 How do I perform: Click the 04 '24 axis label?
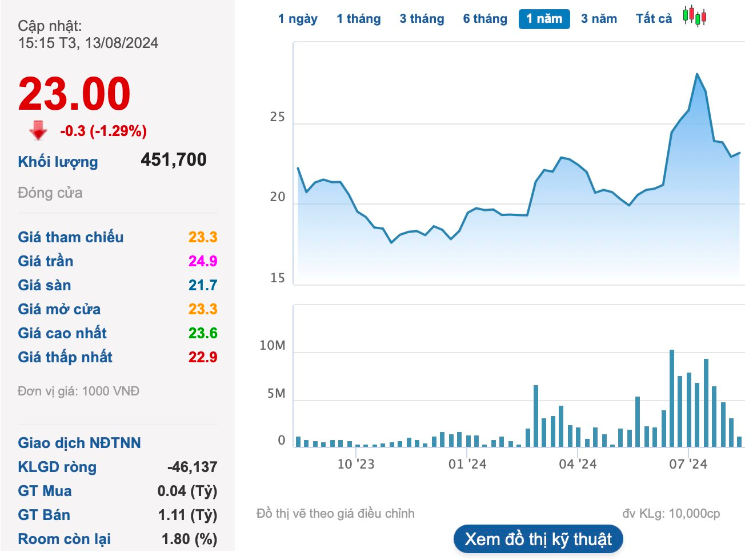click(578, 464)
